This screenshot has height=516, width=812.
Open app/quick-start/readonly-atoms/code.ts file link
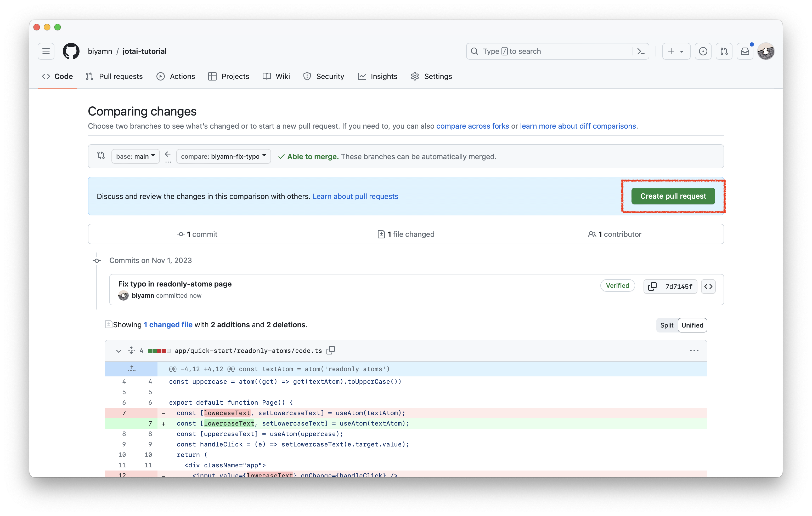[x=248, y=351]
